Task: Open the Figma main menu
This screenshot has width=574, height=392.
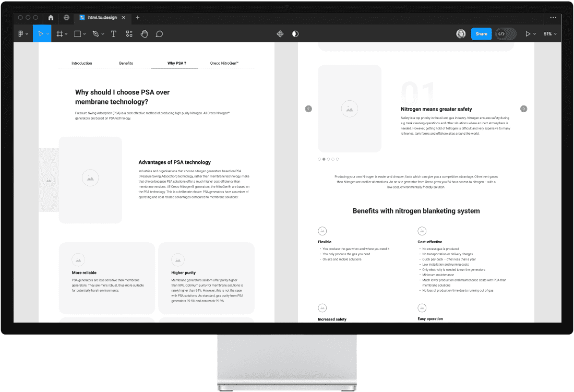Action: 22,34
